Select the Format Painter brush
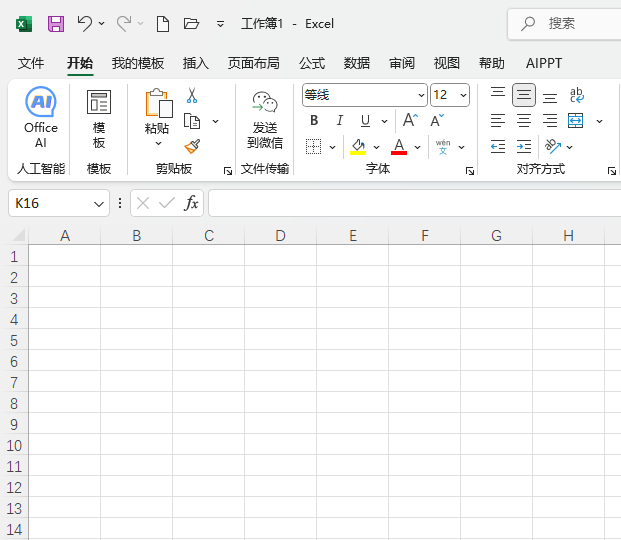 tap(192, 146)
